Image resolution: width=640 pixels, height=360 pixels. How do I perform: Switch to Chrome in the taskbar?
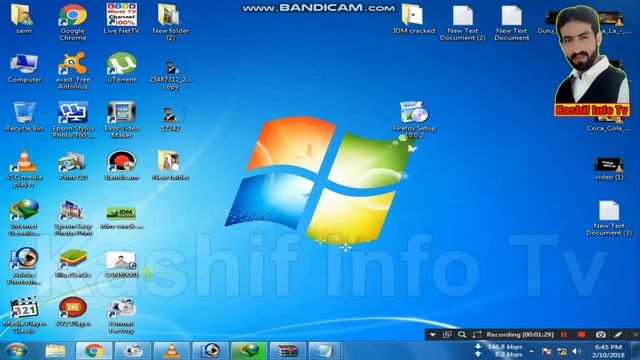(x=94, y=351)
